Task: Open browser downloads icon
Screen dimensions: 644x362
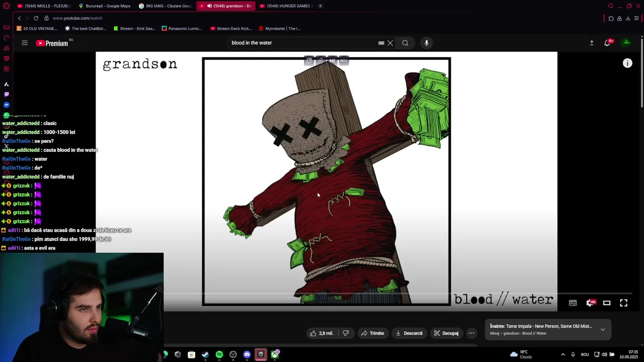Action: point(628,18)
